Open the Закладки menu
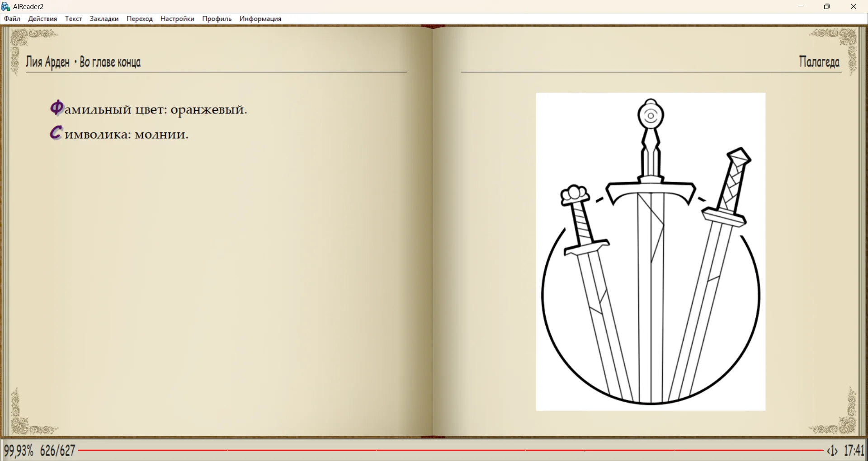Image resolution: width=868 pixels, height=461 pixels. coord(104,19)
